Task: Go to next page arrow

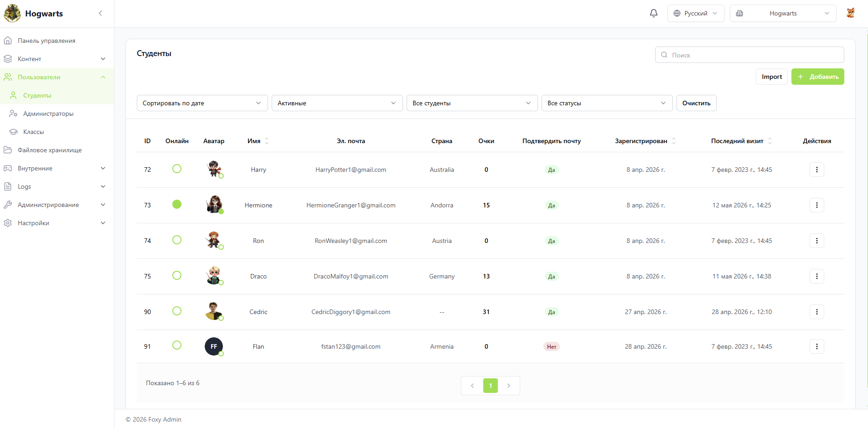Action: pos(509,386)
